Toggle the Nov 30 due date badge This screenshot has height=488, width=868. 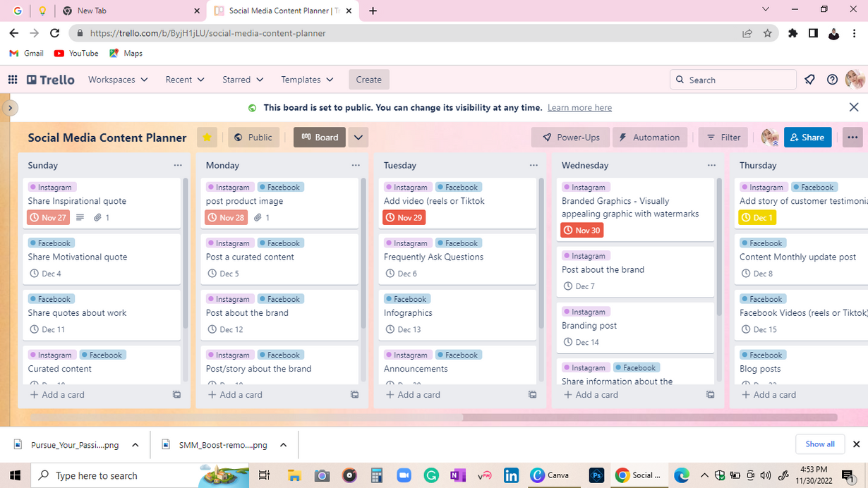click(x=581, y=231)
